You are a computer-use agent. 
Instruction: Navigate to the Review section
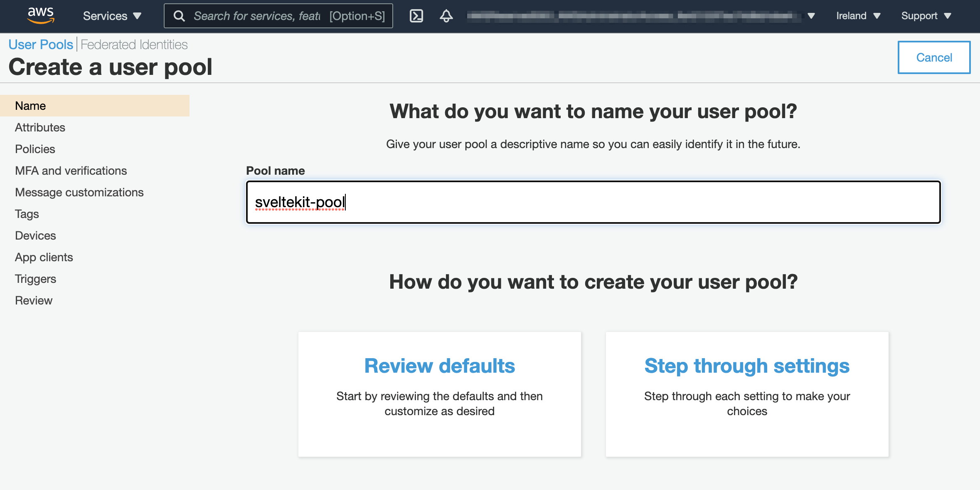34,300
